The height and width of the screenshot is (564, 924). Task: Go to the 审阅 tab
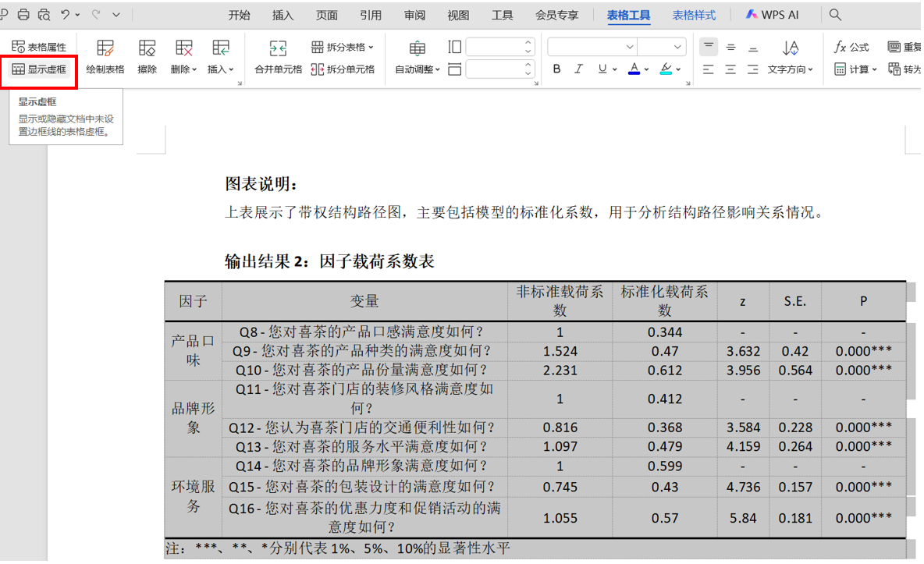[414, 16]
